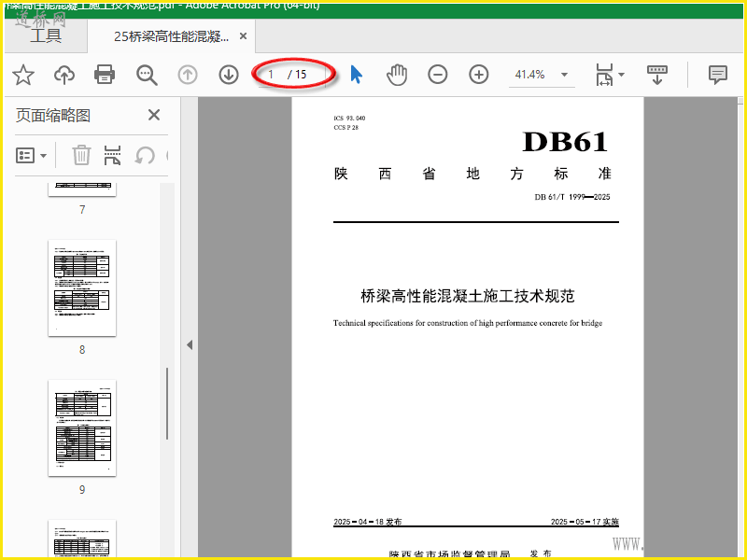747x560 pixels.
Task: Click the thumbnail panel scrollbar handle
Action: click(167, 404)
